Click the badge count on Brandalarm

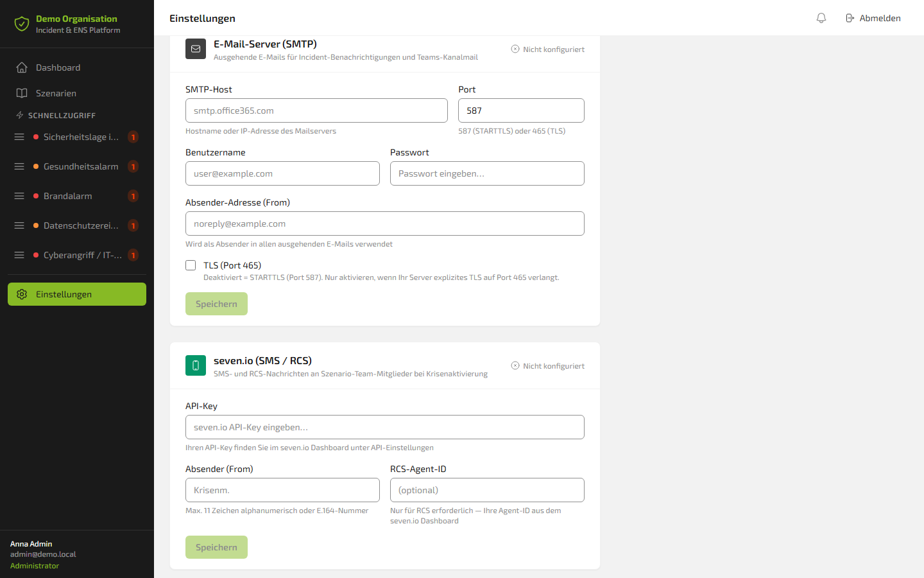click(x=133, y=196)
